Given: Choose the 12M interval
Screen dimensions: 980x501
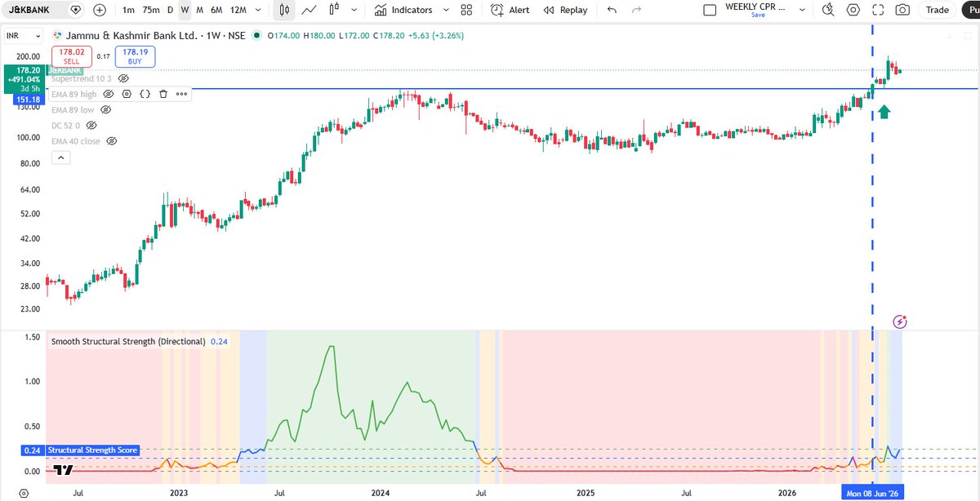Looking at the screenshot, I should pyautogui.click(x=238, y=10).
